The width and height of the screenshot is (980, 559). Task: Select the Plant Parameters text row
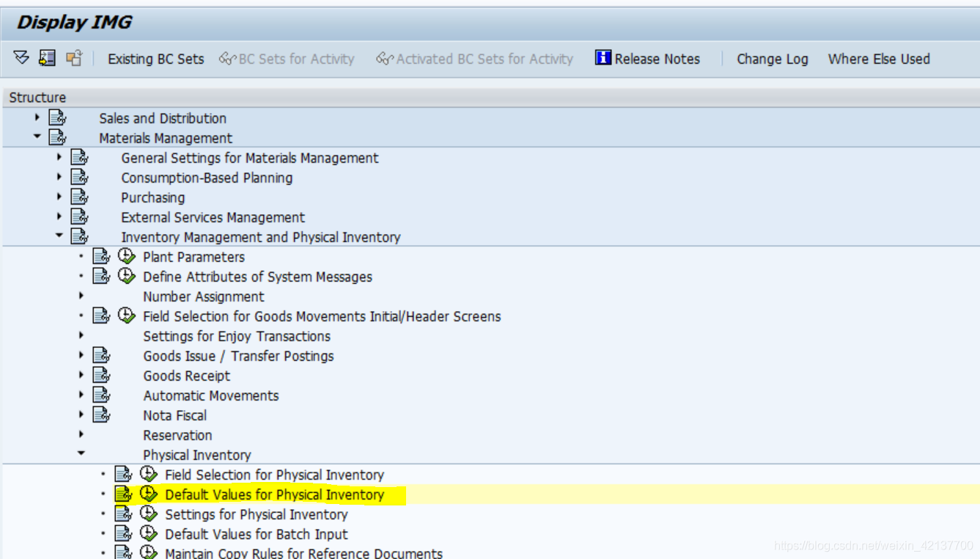pos(194,257)
